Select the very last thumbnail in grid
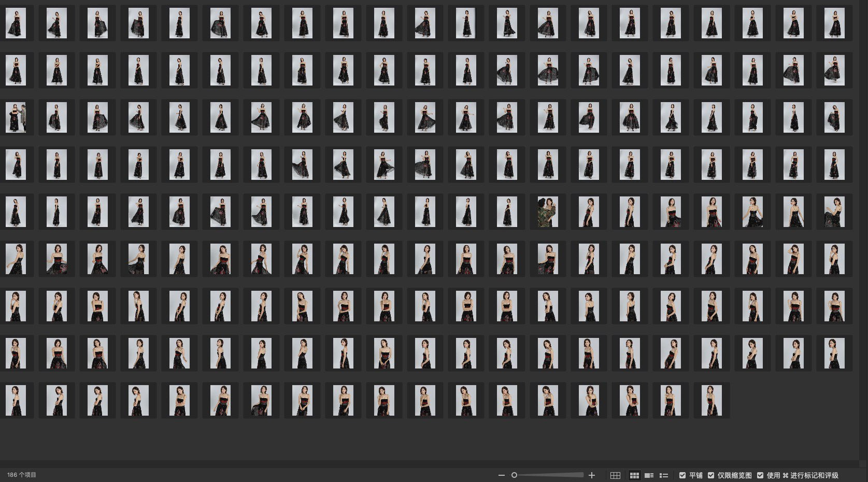The image size is (868, 482). click(x=712, y=401)
